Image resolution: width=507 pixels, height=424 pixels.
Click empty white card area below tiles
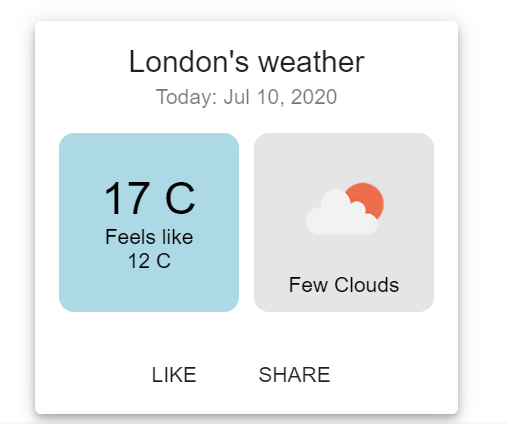click(246, 333)
